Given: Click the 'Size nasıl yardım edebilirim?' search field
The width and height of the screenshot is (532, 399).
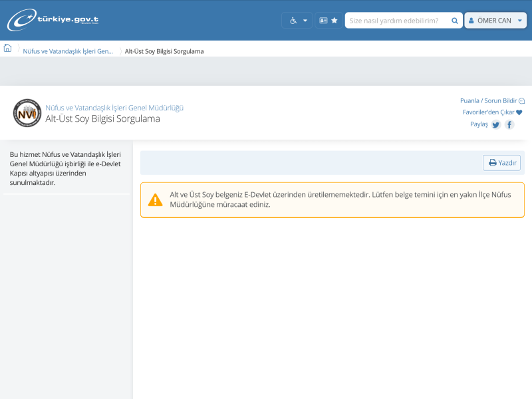Looking at the screenshot, I should [398, 21].
